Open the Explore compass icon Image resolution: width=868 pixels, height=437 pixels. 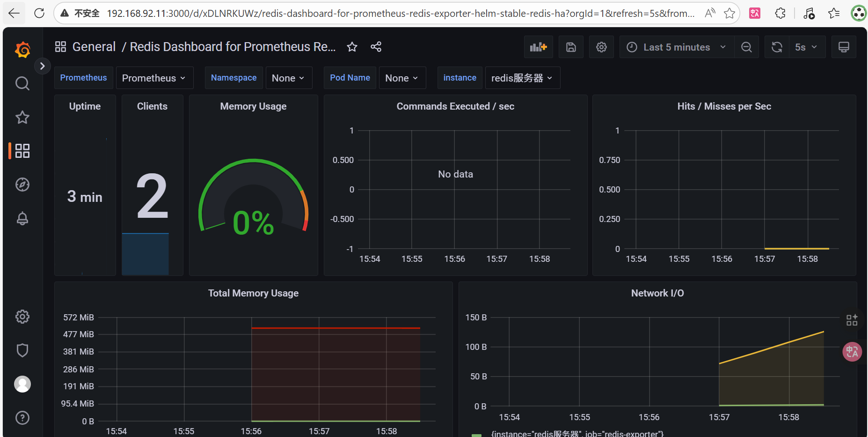click(22, 185)
